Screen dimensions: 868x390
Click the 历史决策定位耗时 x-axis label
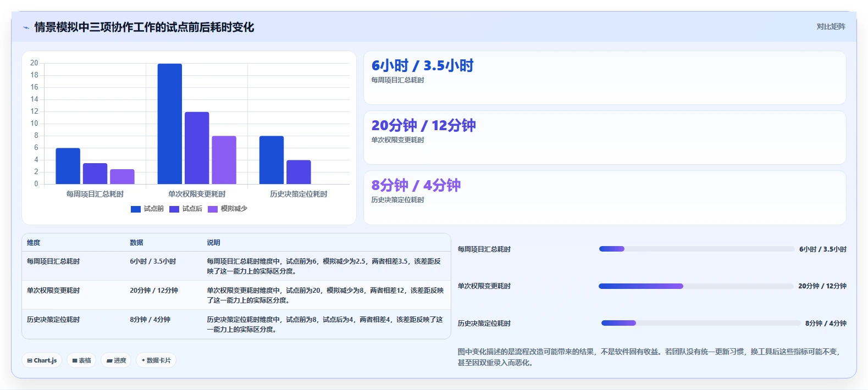298,194
